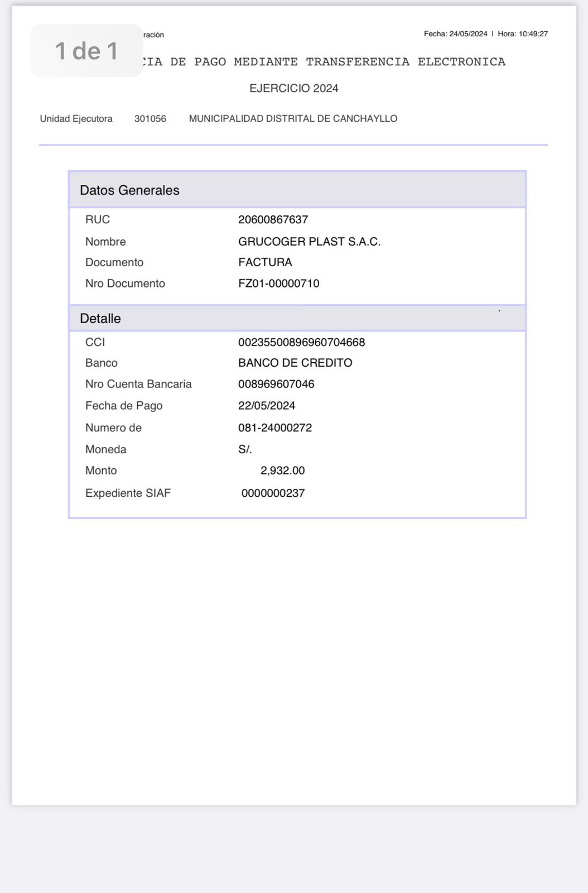
Task: Select the BANCO DE CREDITO text
Action: coord(295,363)
